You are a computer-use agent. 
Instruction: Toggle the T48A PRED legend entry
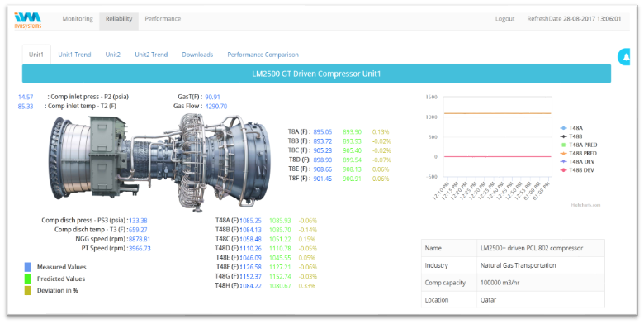(579, 145)
